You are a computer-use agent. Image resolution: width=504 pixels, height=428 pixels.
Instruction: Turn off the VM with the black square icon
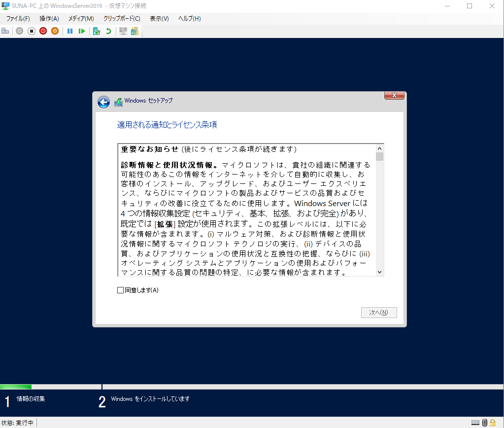[x=31, y=31]
